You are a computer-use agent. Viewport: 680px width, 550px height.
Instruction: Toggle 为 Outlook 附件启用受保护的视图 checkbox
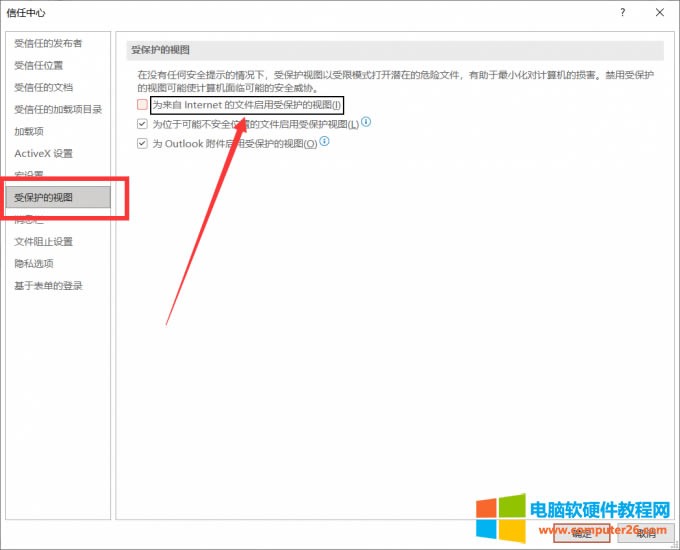[x=143, y=144]
